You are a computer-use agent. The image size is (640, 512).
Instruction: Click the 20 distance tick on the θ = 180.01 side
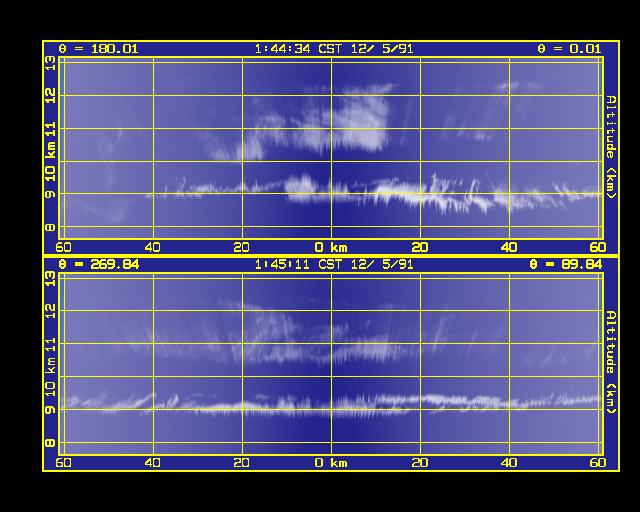[241, 247]
